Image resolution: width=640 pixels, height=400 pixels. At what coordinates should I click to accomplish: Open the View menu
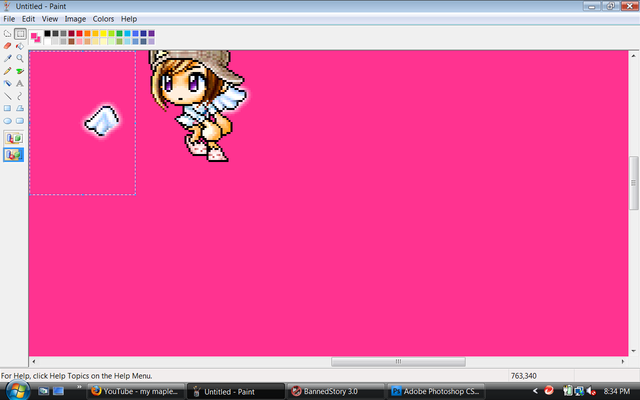(x=50, y=19)
